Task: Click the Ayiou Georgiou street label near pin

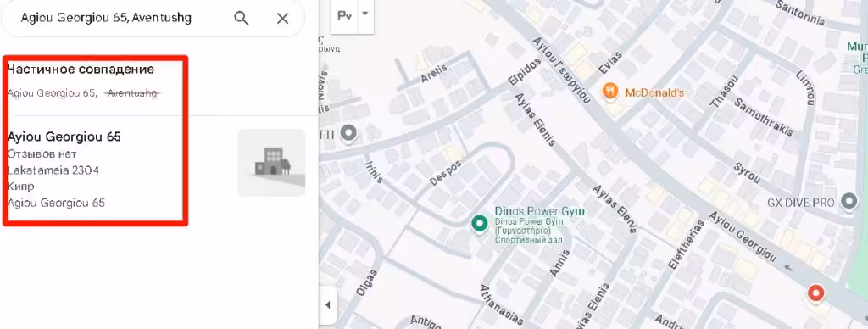Action: click(743, 236)
